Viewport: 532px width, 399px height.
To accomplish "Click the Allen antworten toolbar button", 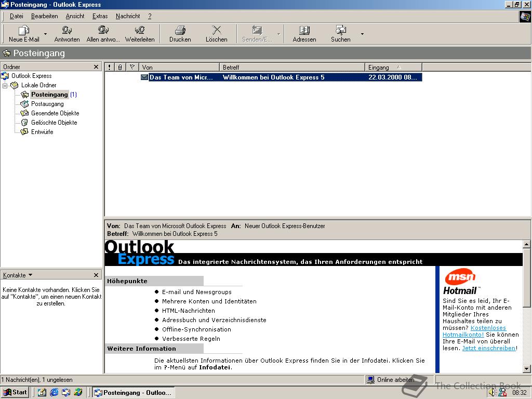I will pos(103,34).
